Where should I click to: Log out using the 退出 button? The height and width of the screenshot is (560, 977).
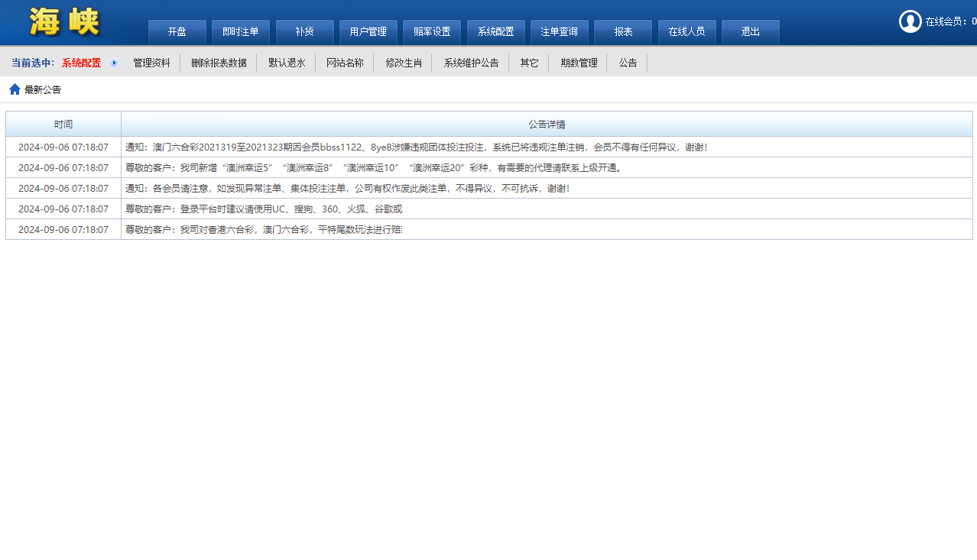pyautogui.click(x=750, y=32)
